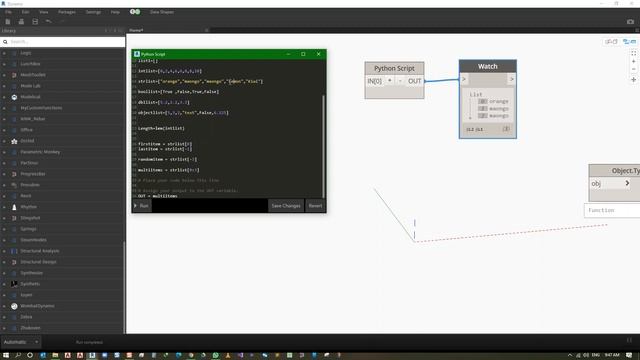Expand the Revit library category
This screenshot has width=640, height=360.
(4, 196)
